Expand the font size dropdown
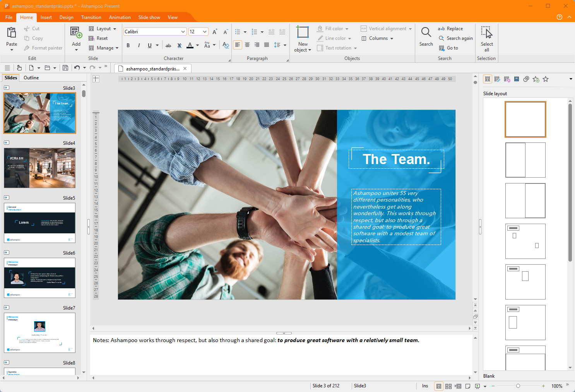This screenshot has width=575, height=392. click(205, 31)
